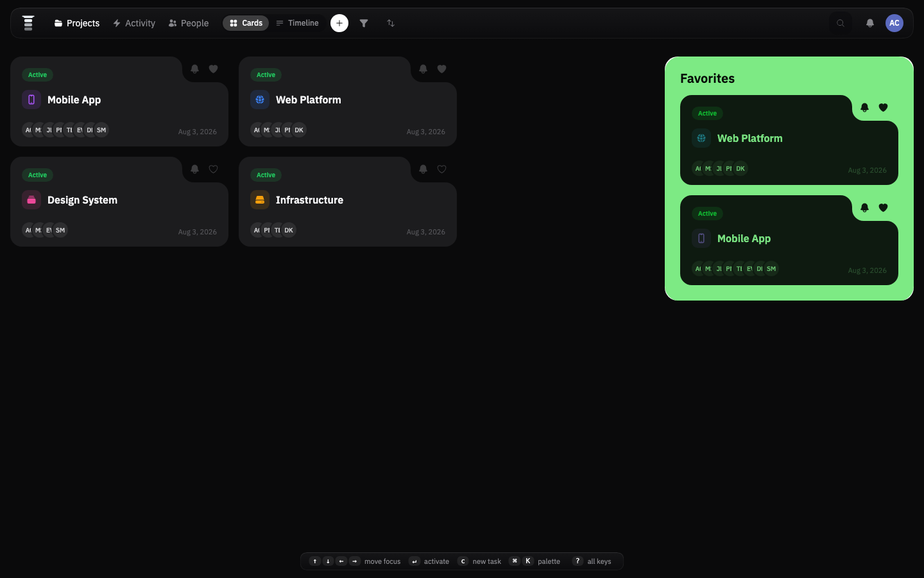The image size is (924, 578).
Task: Switch to the Timeline view tab
Action: tap(297, 23)
